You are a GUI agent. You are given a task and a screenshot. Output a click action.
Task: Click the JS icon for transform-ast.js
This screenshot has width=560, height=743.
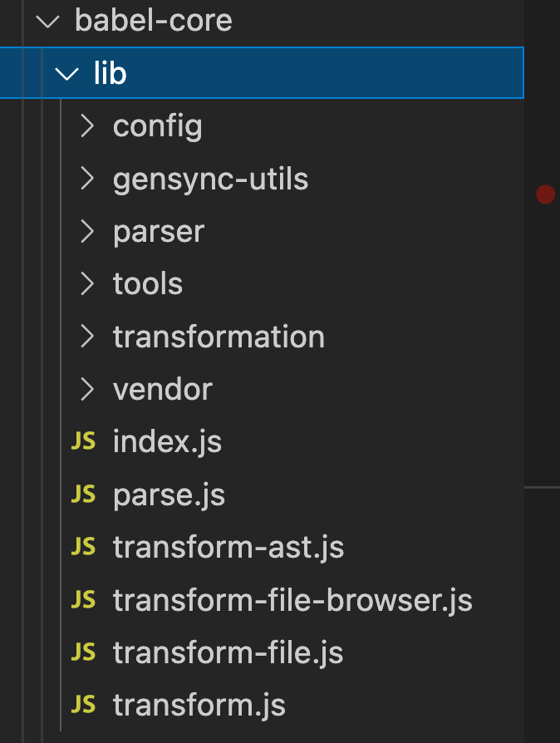(84, 547)
